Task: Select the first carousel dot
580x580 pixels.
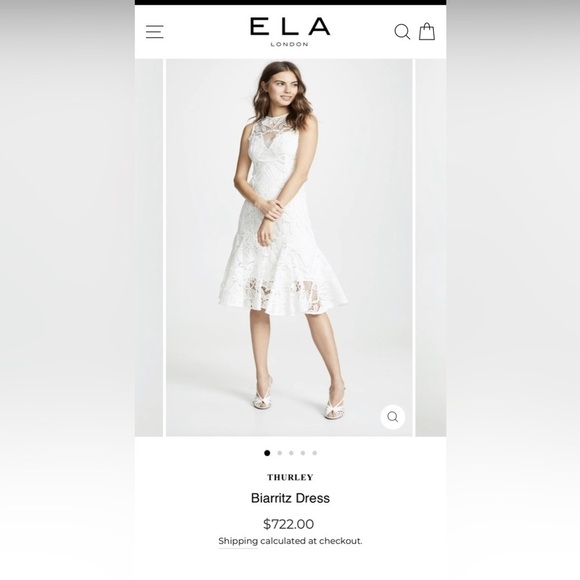Action: pyautogui.click(x=267, y=453)
